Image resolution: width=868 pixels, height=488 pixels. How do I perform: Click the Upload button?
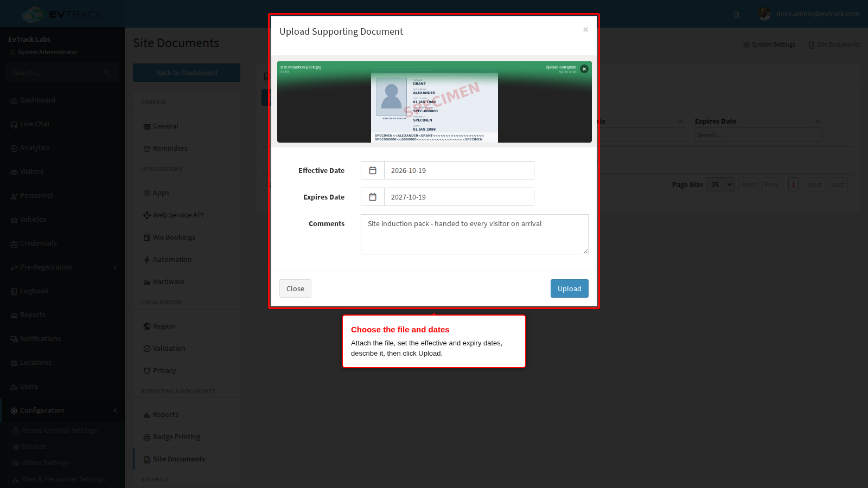[x=570, y=288]
